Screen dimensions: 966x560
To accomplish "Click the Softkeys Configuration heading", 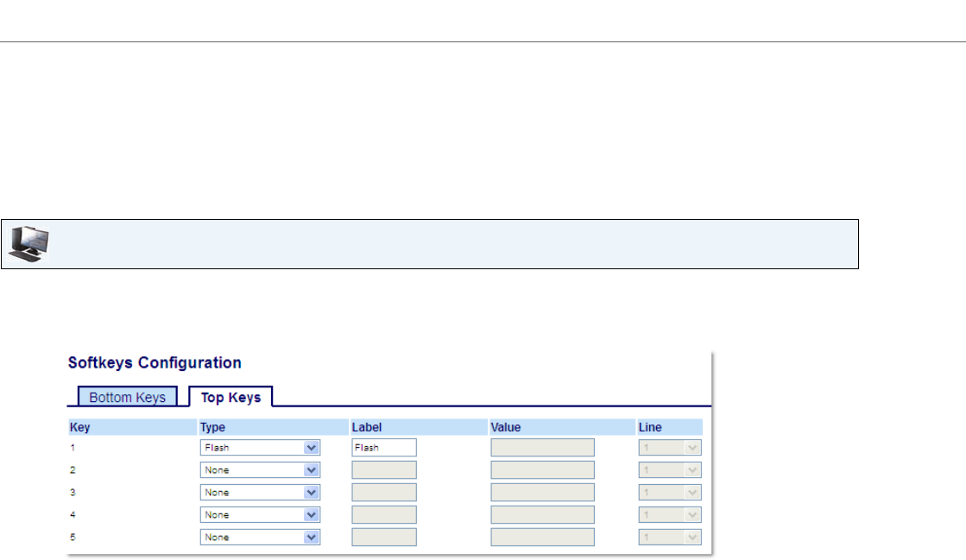I will pyautogui.click(x=155, y=362).
